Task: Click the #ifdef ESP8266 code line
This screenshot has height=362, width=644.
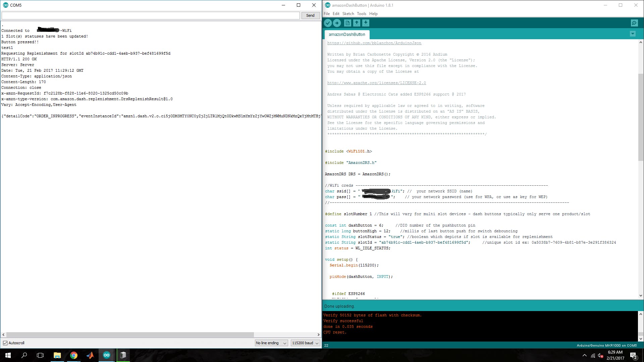Action: coord(348,294)
